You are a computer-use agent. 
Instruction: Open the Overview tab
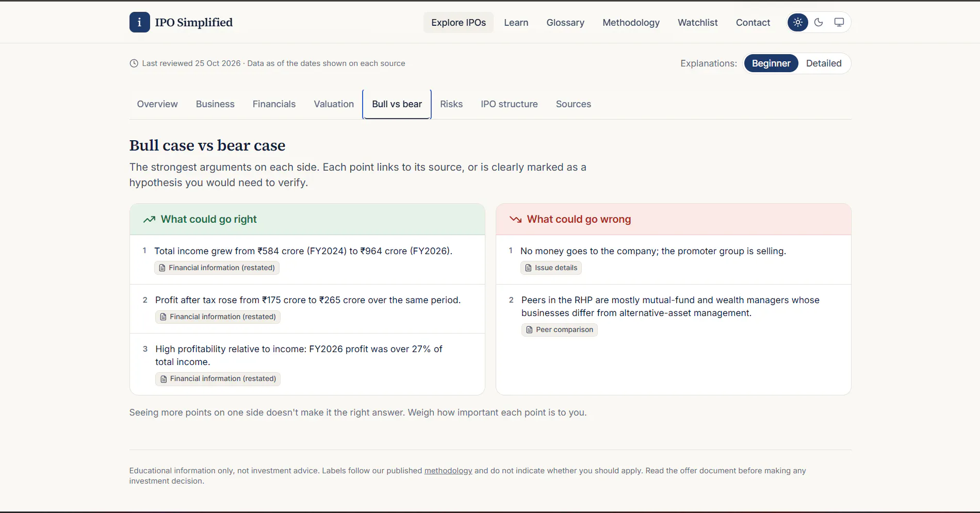pos(157,104)
